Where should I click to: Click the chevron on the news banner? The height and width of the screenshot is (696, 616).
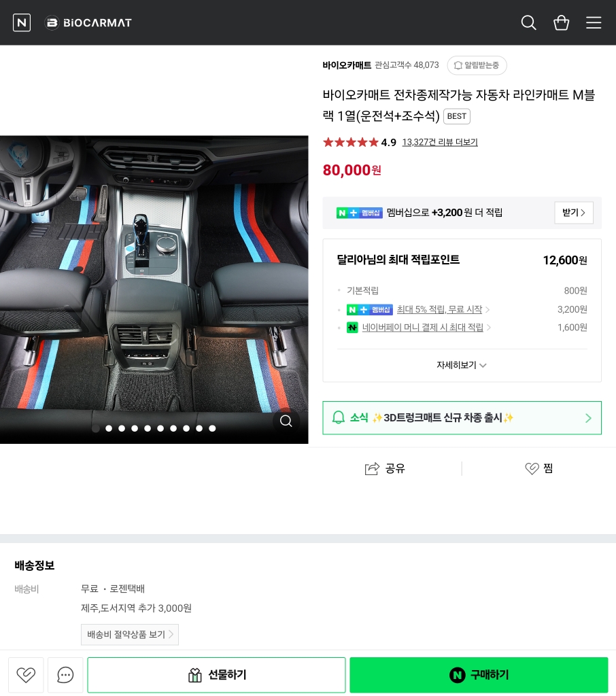coord(589,418)
